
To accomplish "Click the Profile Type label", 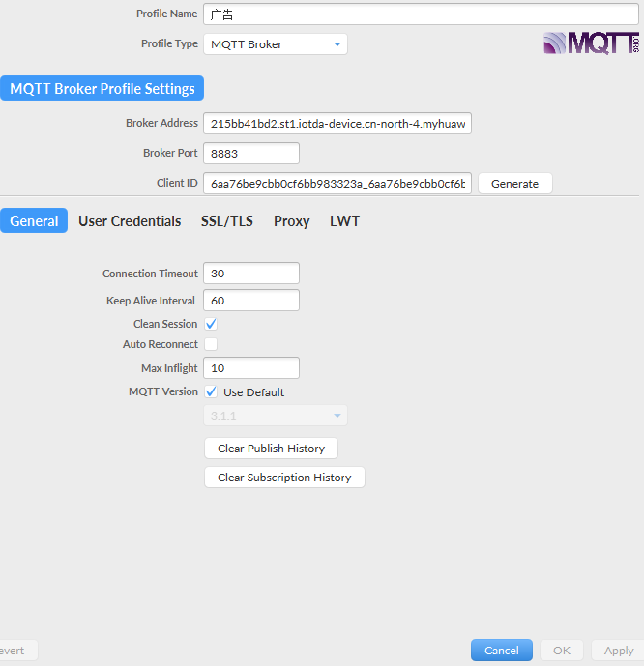I will tap(169, 43).
